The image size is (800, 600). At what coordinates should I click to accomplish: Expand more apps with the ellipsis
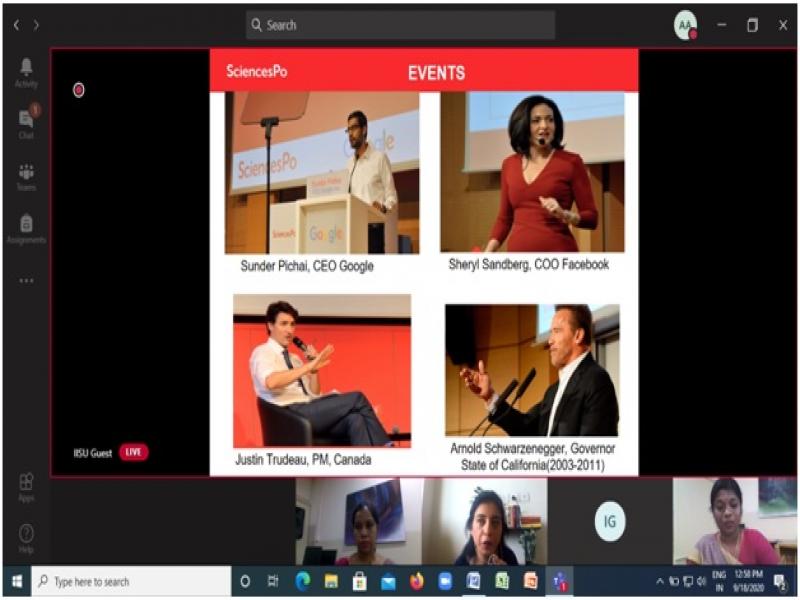[26, 281]
